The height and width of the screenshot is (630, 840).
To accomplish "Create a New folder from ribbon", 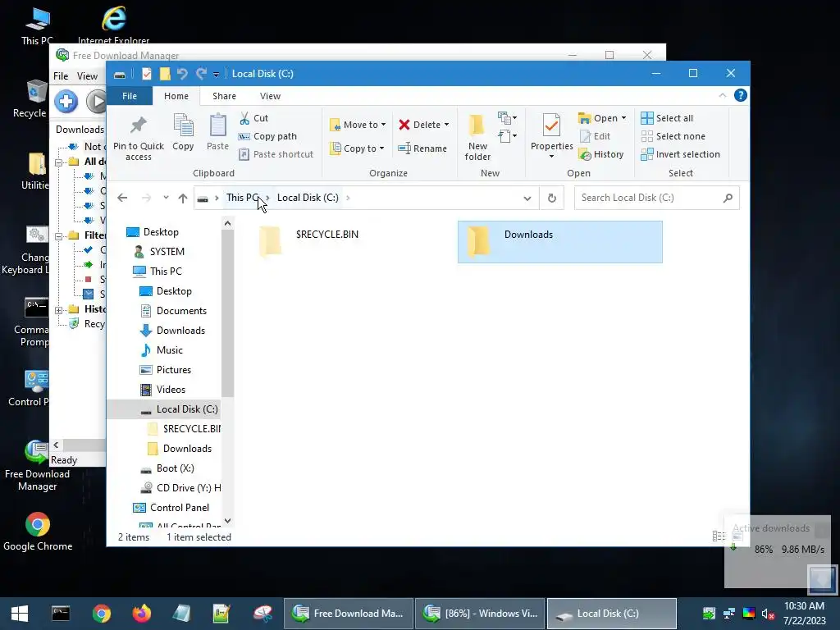I will [477, 137].
